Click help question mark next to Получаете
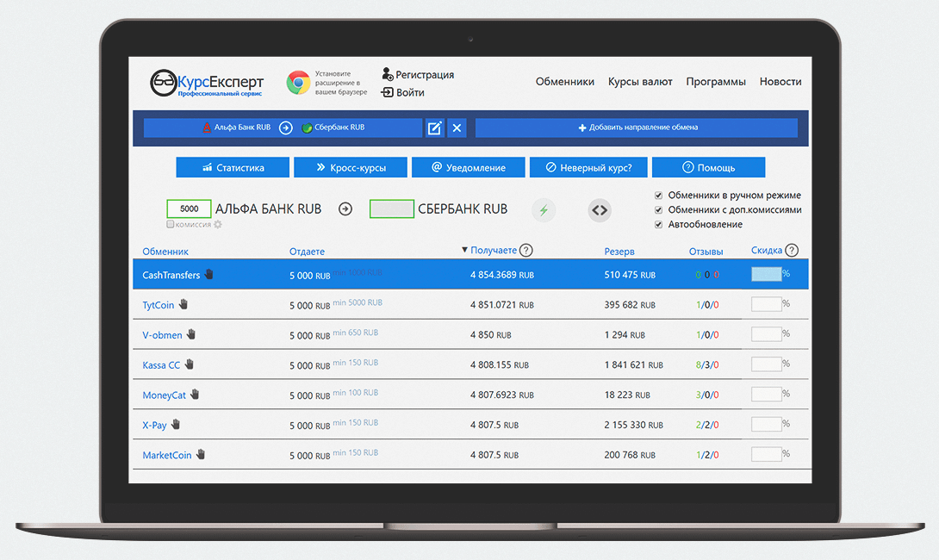Viewport: 939px width, 560px height. pyautogui.click(x=525, y=251)
